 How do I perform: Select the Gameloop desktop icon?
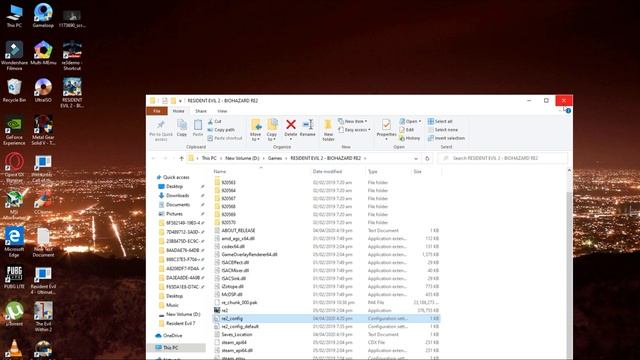pos(43,15)
